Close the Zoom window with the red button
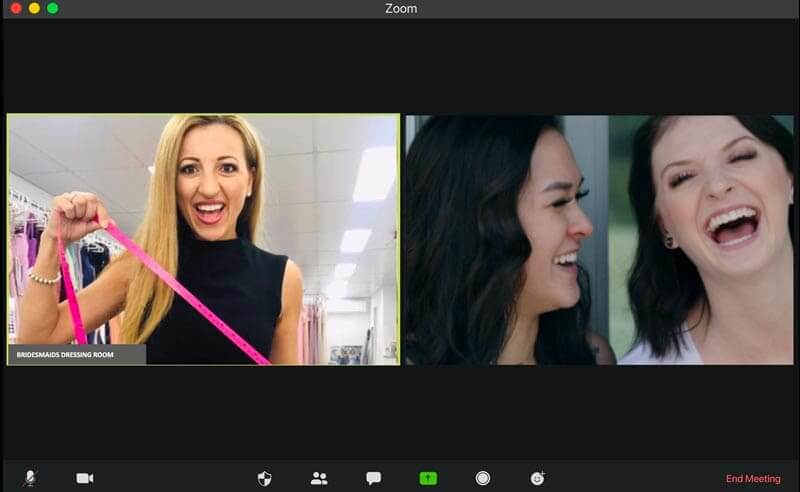The width and height of the screenshot is (800, 492). point(16,8)
